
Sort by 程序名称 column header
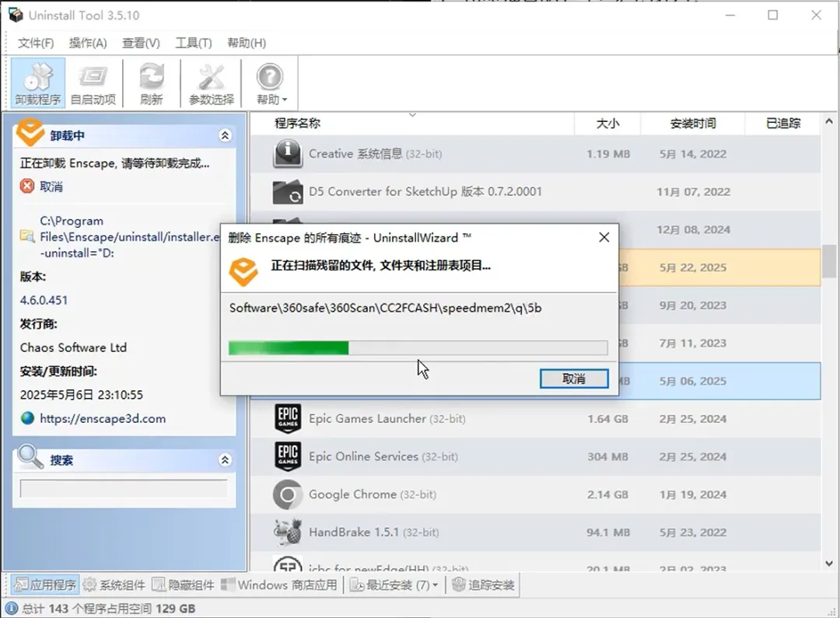tap(297, 124)
